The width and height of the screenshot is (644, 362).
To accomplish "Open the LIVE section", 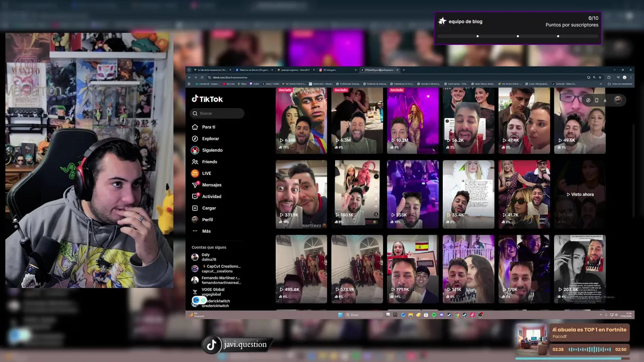I will pyautogui.click(x=201, y=173).
